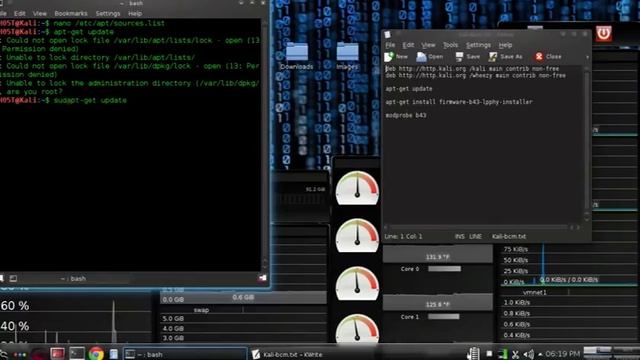Click the Line 1 Col 1 status text
Viewport: 640px width, 360px height.
point(403,236)
